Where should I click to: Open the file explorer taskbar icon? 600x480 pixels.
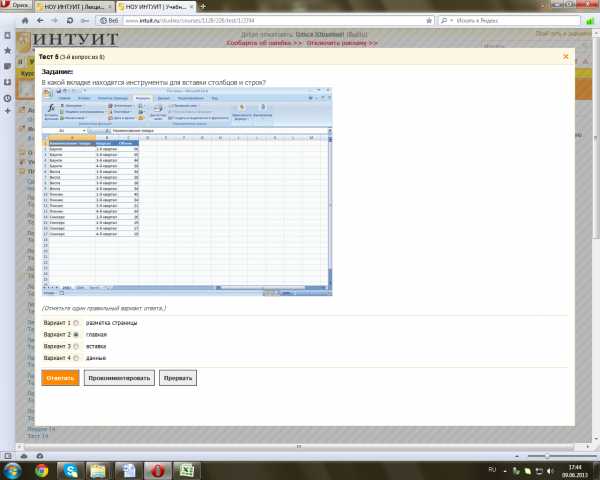coord(98,470)
